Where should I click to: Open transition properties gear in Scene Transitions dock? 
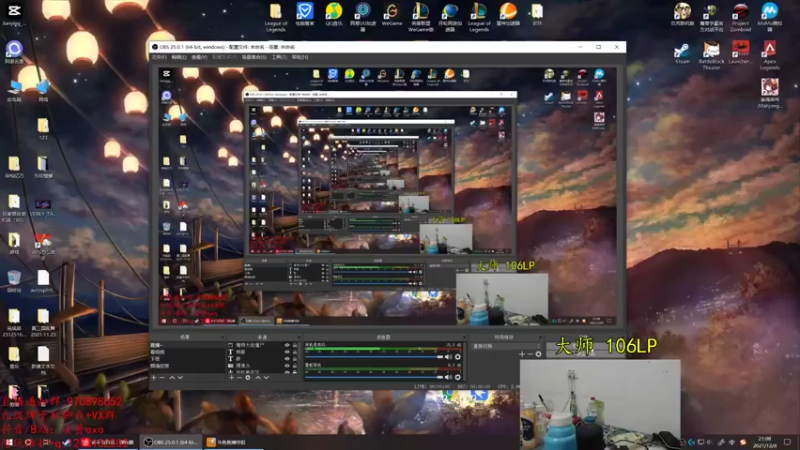click(538, 354)
